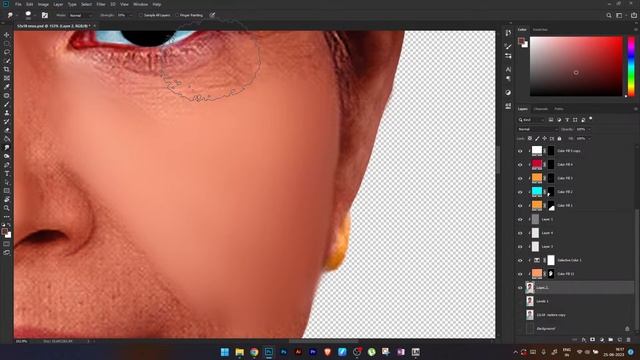Select the Eyedropper tool
640x360 pixels.
point(7,87)
